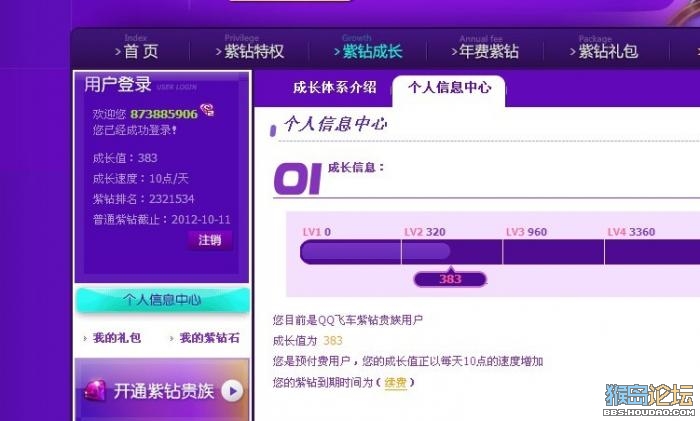
Task: Click the 注销 logout button
Action: pyautogui.click(x=210, y=240)
